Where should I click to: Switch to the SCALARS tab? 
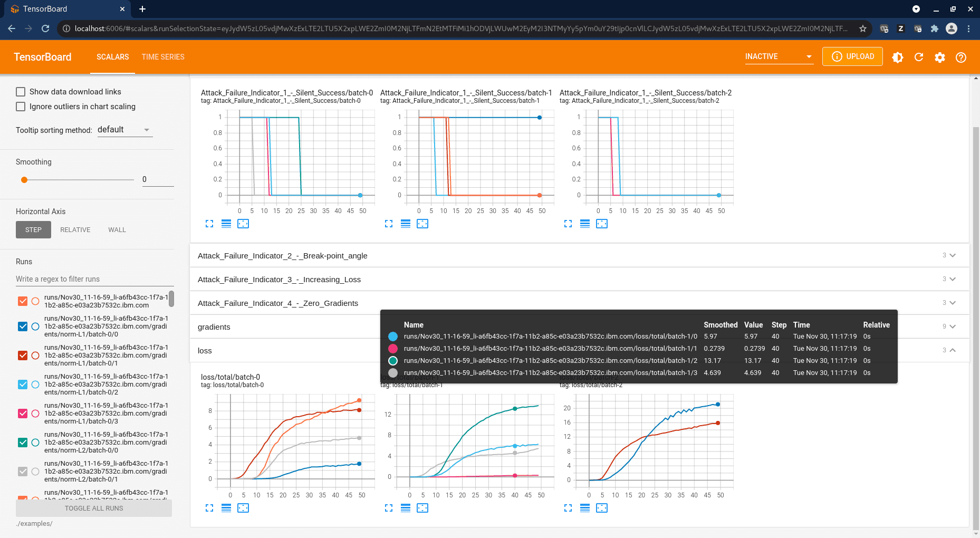[113, 57]
